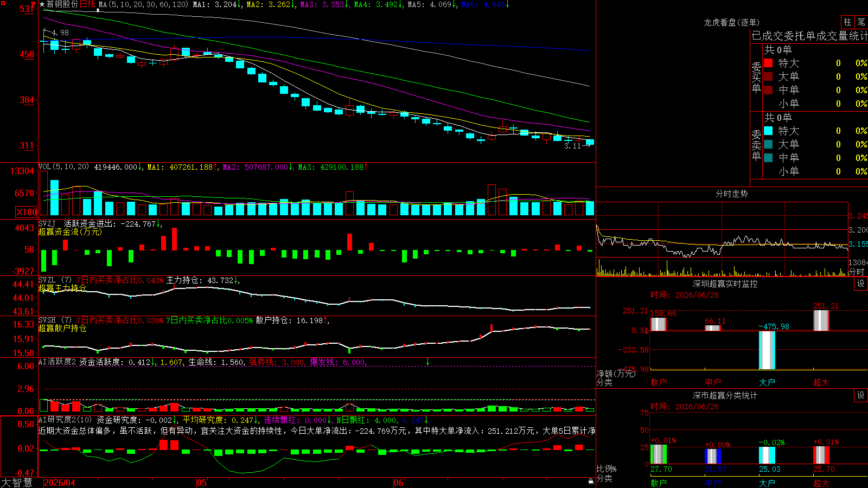Click the 散户持仓: 16.198 reading
The height and width of the screenshot is (488, 868).
coord(292,320)
